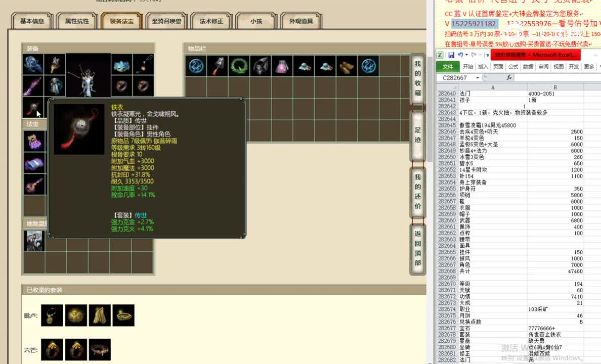Click 返回顶部 side button
601x364 pixels.
417,248
